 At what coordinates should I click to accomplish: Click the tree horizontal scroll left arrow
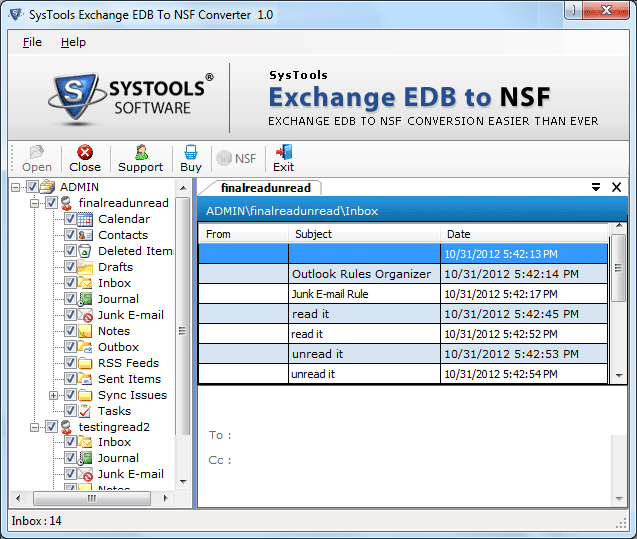pos(18,498)
